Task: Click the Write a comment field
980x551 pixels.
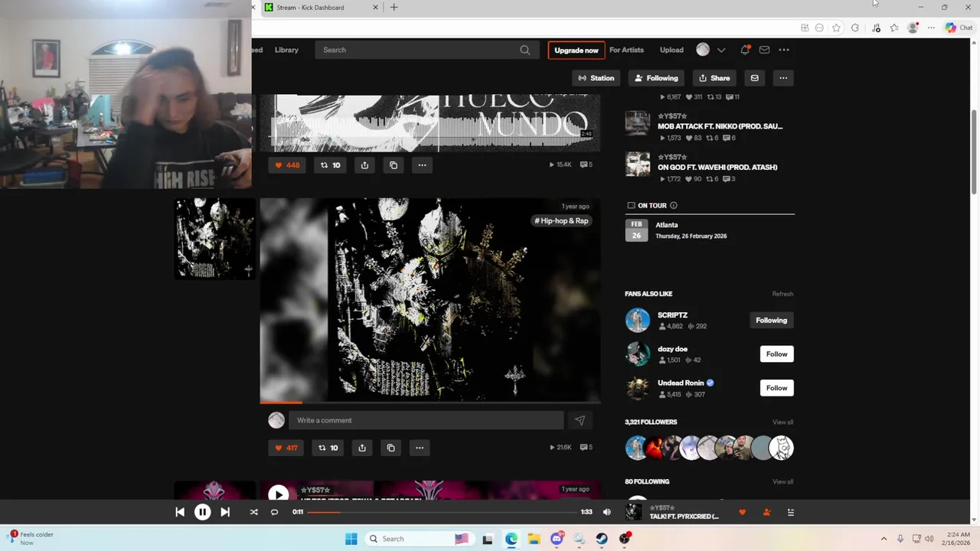Action: pos(426,420)
